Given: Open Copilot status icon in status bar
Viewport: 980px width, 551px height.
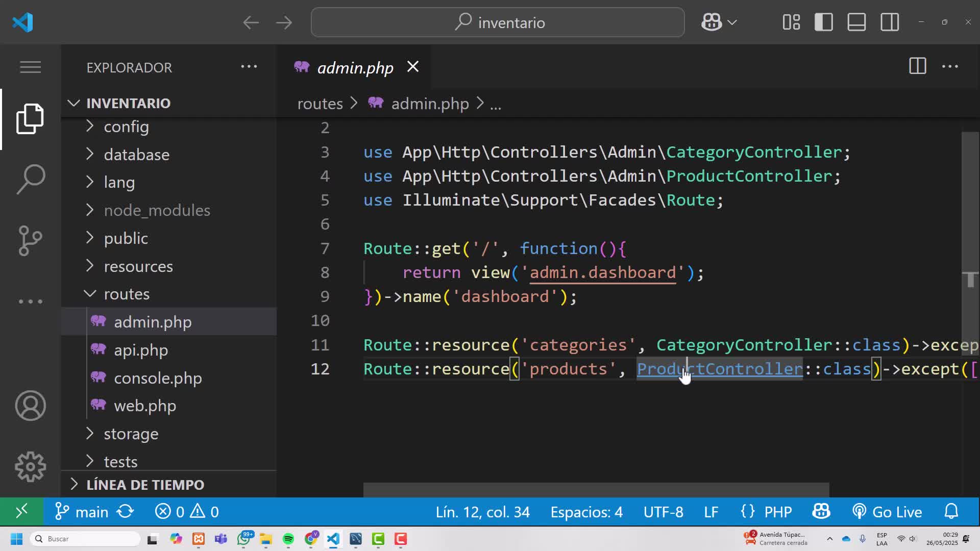Looking at the screenshot, I should (821, 512).
